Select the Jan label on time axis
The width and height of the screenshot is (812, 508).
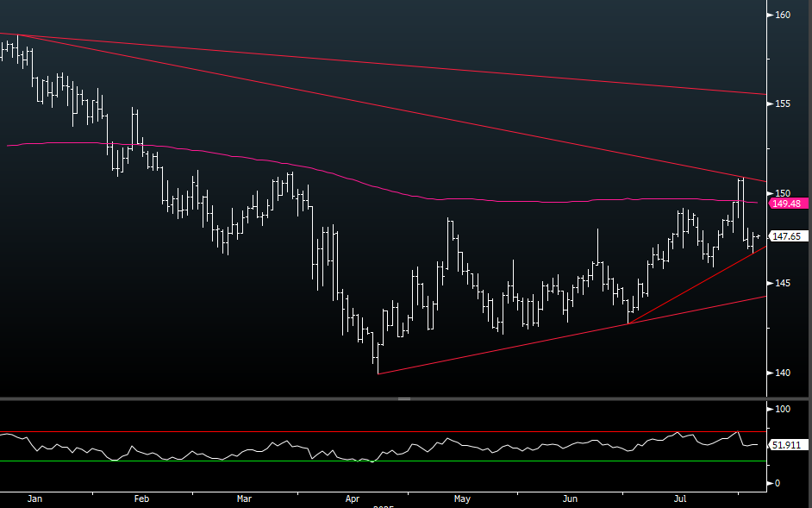click(35, 499)
